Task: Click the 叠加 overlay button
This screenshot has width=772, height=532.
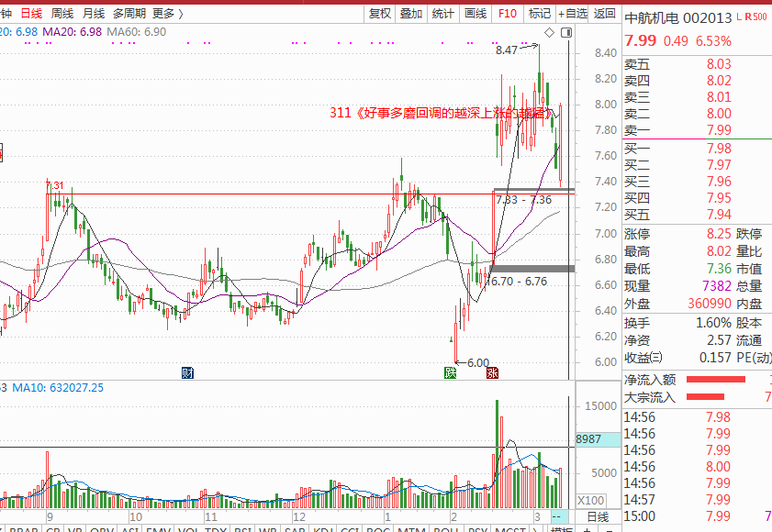Action: (x=411, y=14)
